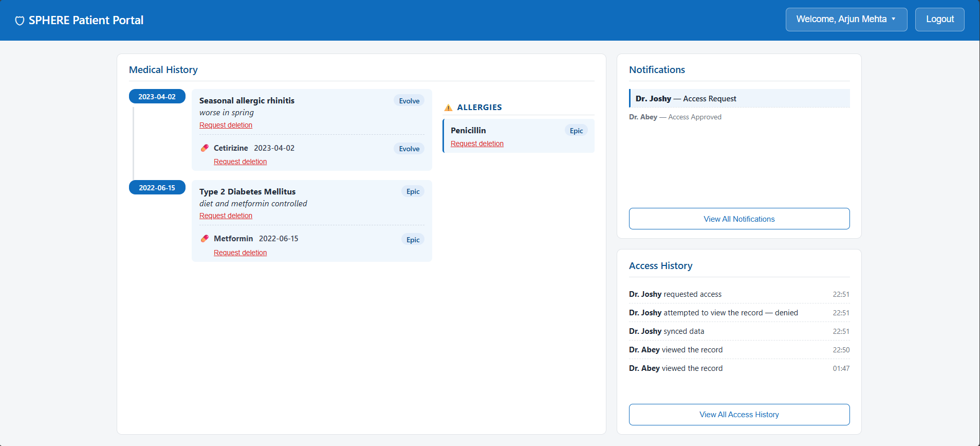Viewport: 980px width, 446px height.
Task: Click the Epic badge on Metformin row
Action: tap(413, 240)
